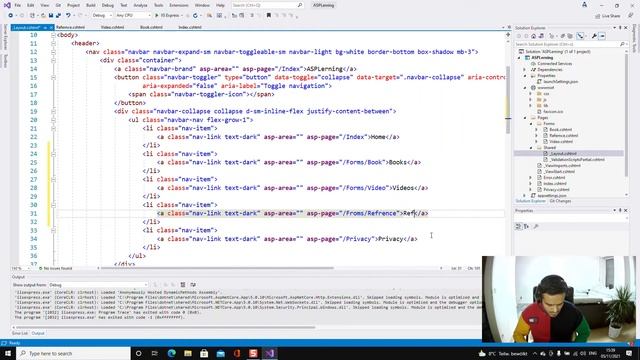Switch to the Refrence.cshtml editor tab
Viewport: 640px width, 360px height.
pos(71,27)
